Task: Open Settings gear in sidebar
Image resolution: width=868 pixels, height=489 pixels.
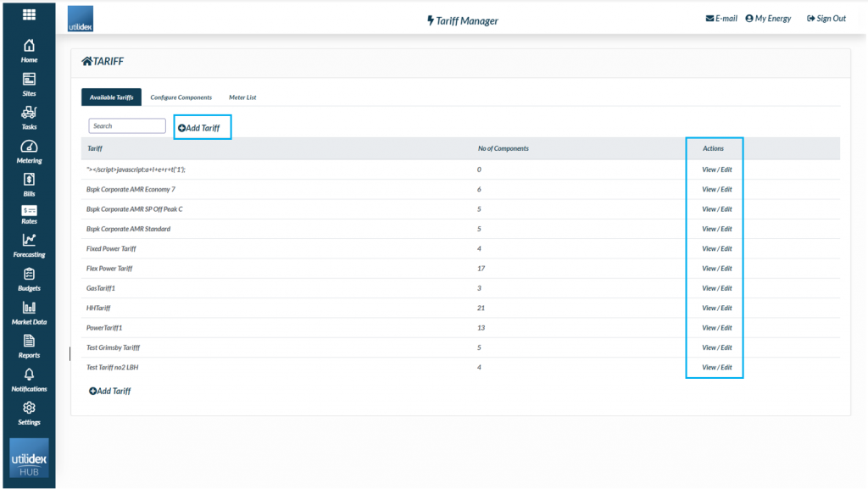Action: (29, 413)
